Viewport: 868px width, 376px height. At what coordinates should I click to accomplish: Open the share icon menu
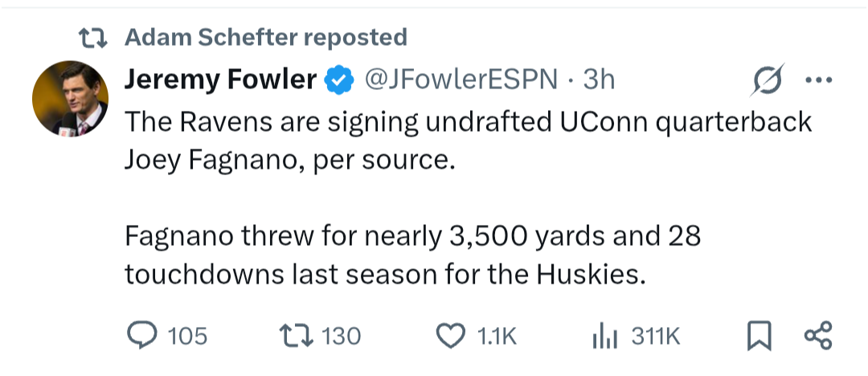point(817,336)
